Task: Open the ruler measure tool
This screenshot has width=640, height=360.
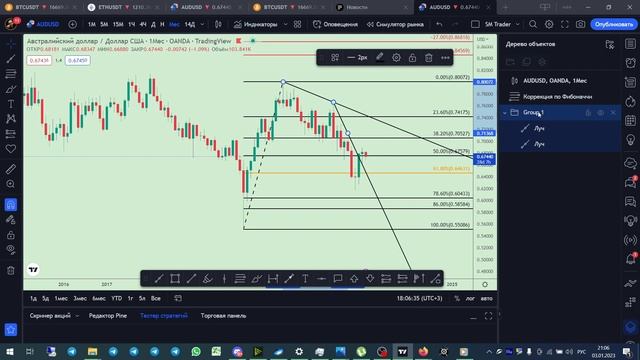Action: 11,169
